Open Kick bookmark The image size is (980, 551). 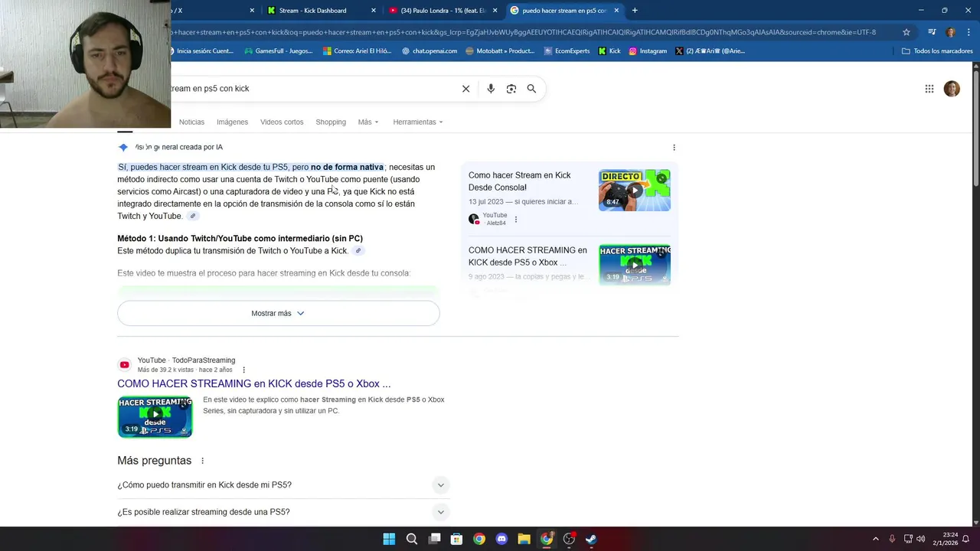coord(609,51)
